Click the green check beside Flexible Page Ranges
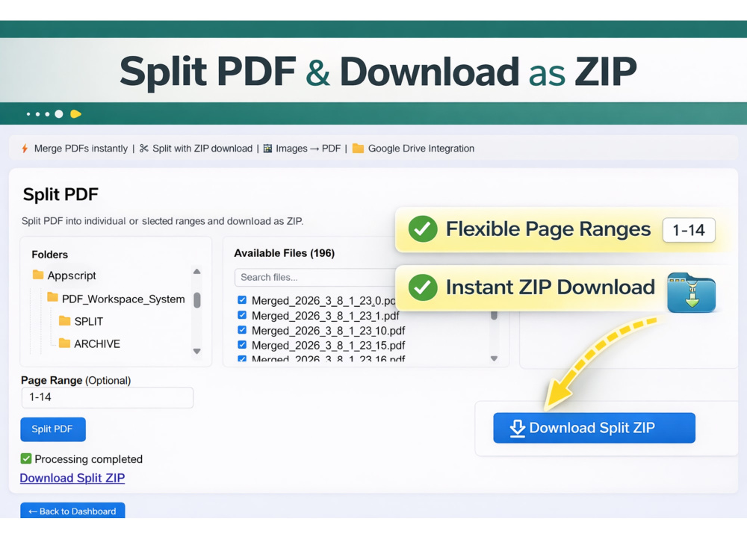This screenshot has width=747, height=560. point(423,229)
